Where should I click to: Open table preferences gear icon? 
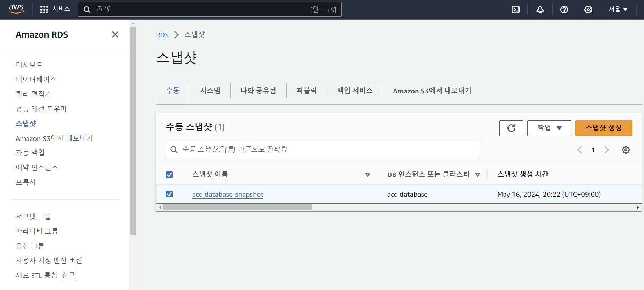[626, 150]
